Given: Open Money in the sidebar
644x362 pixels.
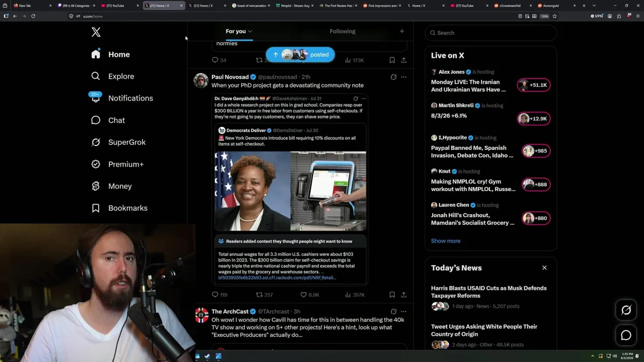Looking at the screenshot, I should [x=111, y=186].
